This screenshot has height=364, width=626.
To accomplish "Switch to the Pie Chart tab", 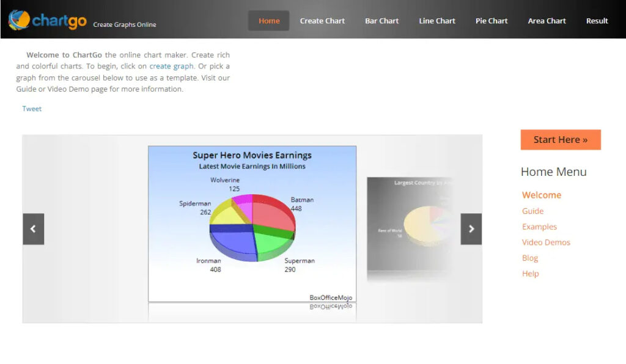I will [492, 20].
